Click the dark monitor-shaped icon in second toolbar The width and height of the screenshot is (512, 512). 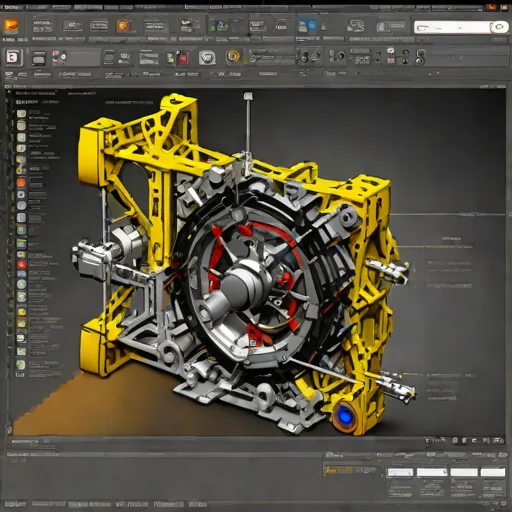tap(39, 57)
